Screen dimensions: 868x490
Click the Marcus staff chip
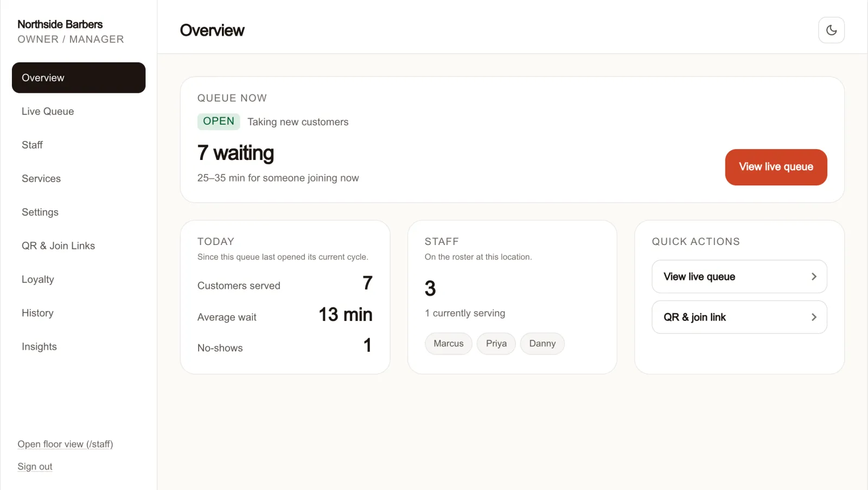pyautogui.click(x=449, y=344)
